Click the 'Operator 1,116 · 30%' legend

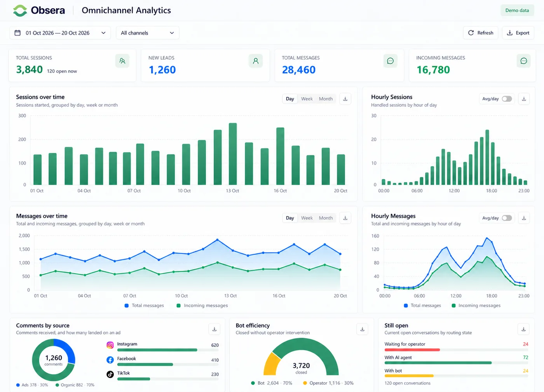[x=328, y=383]
